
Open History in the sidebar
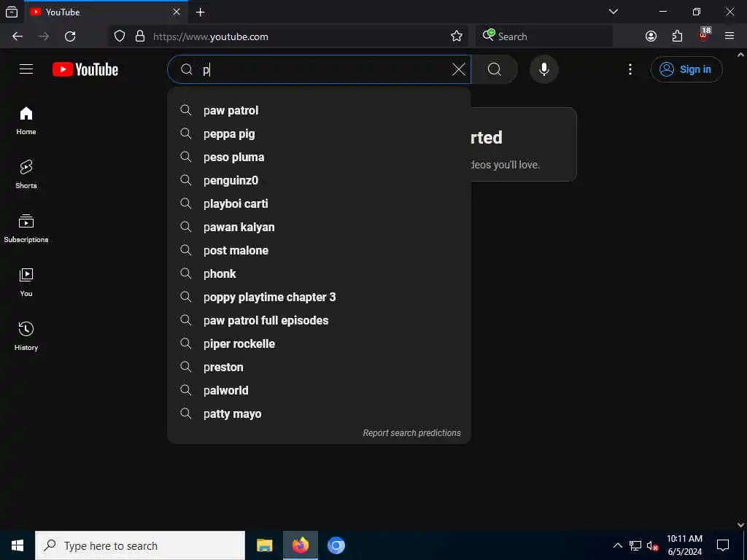tap(26, 336)
